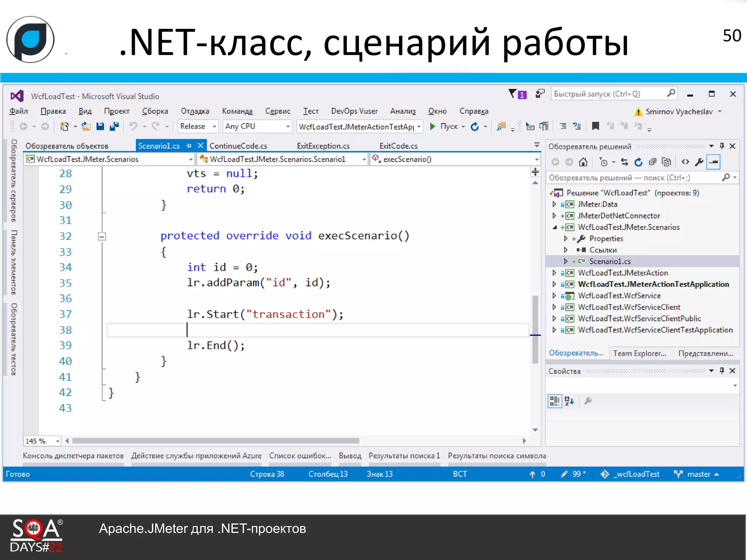This screenshot has width=747, height=560.
Task: Open the Файл menu
Action: click(x=19, y=111)
